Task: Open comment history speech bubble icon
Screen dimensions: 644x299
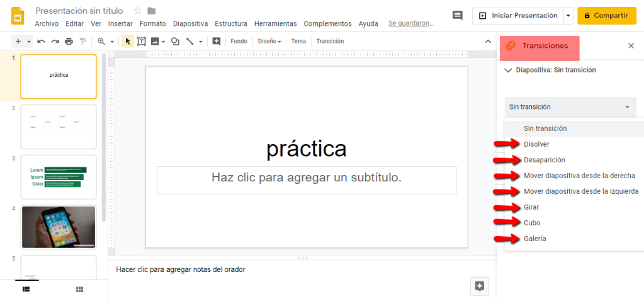Action: pos(458,16)
